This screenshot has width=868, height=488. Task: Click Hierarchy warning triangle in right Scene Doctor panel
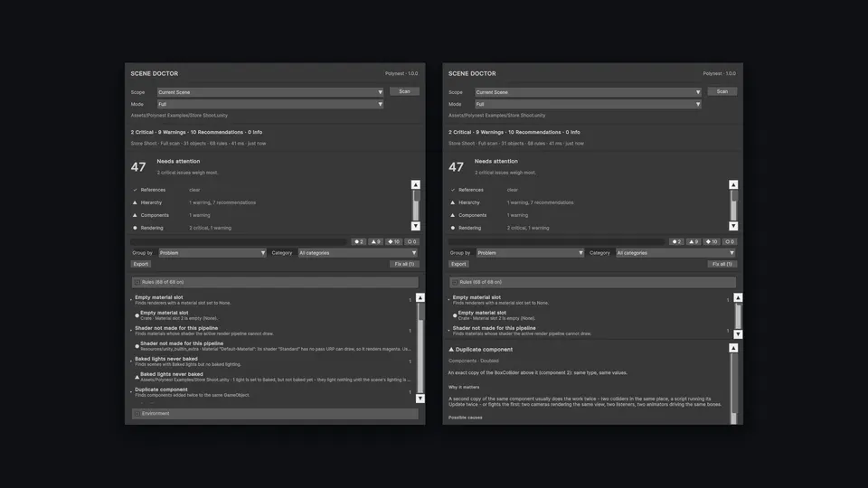click(x=452, y=202)
